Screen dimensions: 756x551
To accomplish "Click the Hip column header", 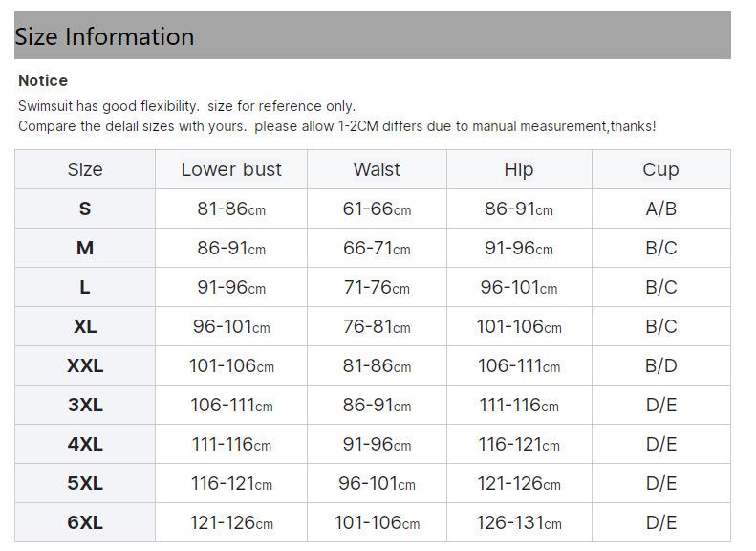I will [518, 170].
